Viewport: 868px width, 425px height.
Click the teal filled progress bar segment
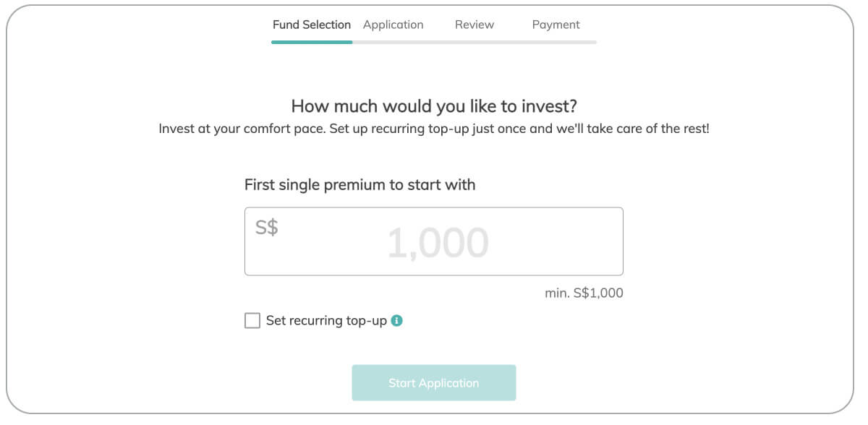(312, 42)
